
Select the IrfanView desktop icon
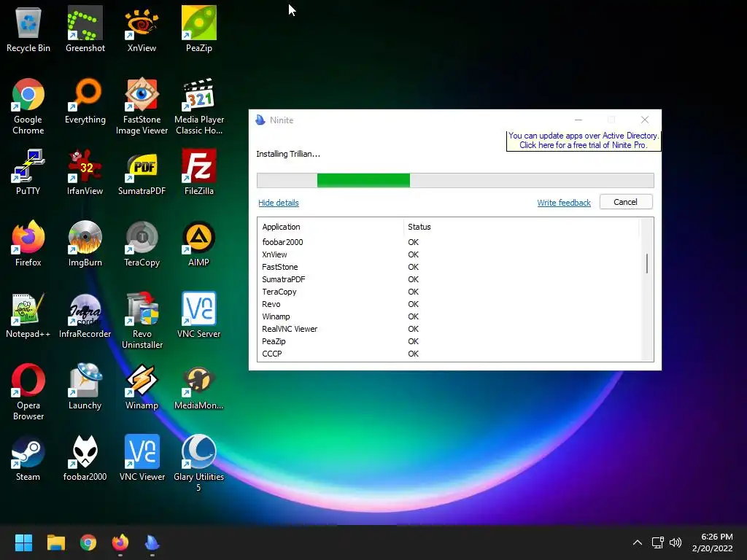(x=85, y=172)
